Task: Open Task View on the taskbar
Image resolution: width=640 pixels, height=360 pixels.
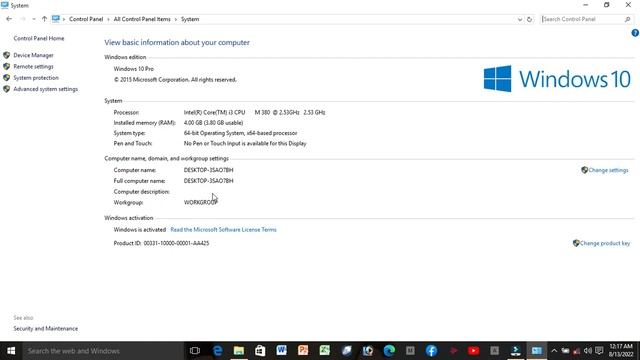Action: coord(195,351)
